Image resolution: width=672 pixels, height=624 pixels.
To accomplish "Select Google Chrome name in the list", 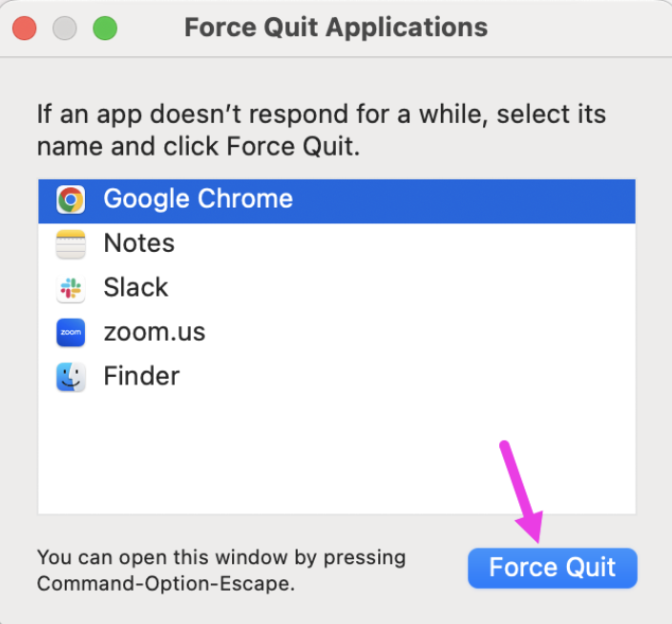I will pos(198,199).
